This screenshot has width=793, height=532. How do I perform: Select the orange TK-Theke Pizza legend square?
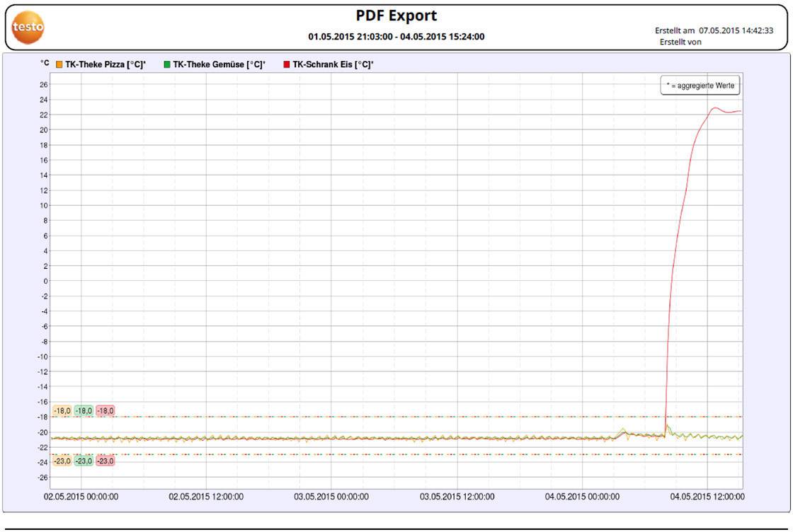pos(58,64)
